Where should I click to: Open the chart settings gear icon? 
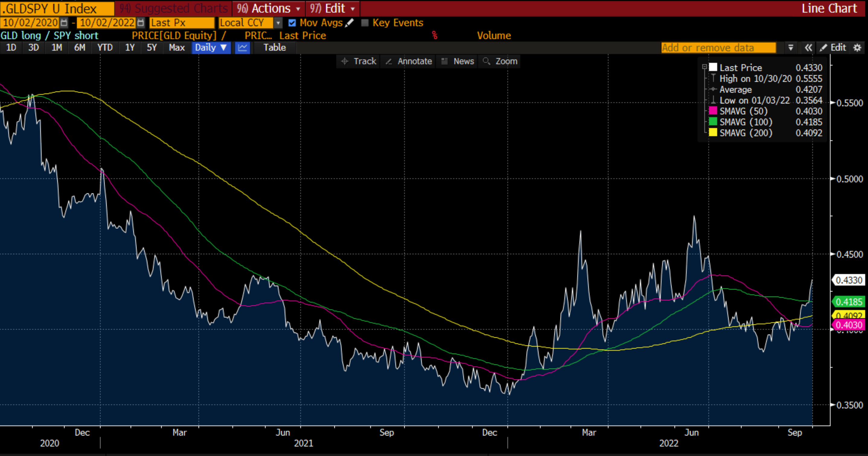pos(857,47)
